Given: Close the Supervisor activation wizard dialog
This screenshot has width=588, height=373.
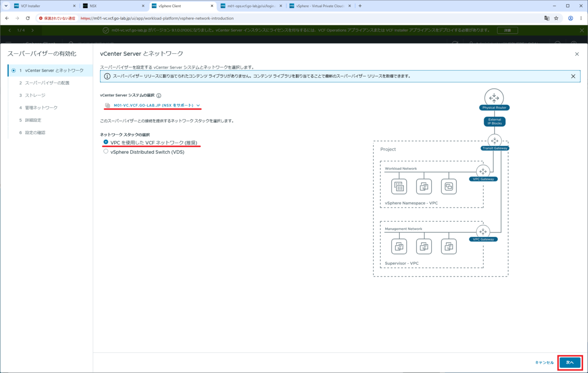Looking at the screenshot, I should [577, 54].
